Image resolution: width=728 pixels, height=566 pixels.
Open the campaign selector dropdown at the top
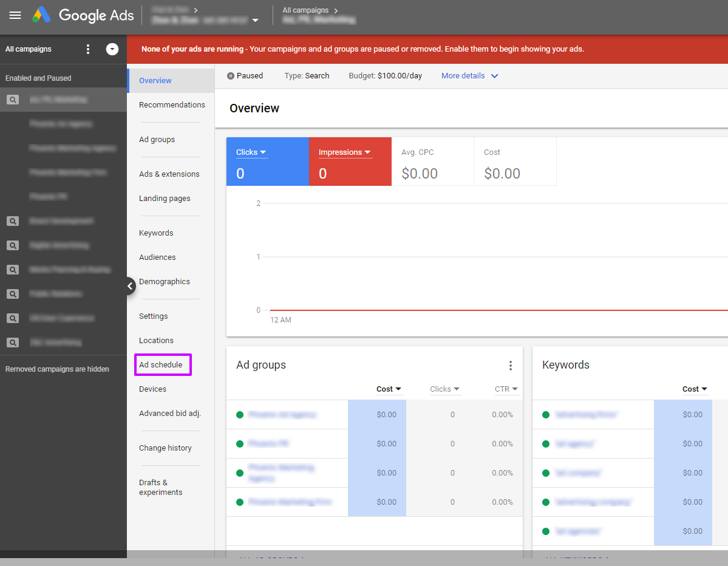pos(256,20)
